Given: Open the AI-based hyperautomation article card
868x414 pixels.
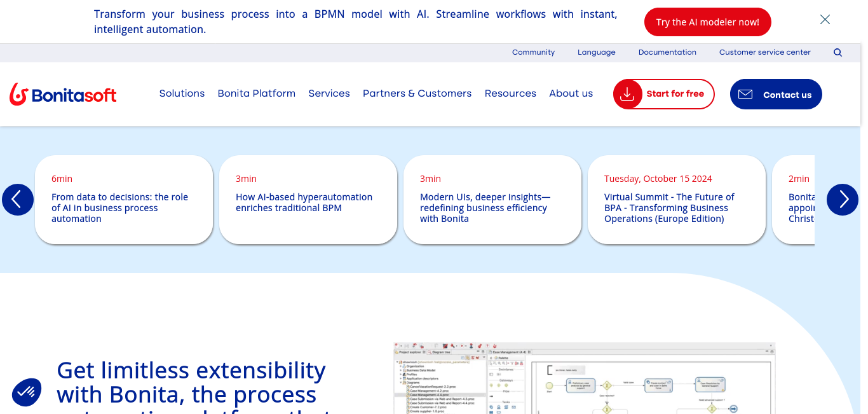Looking at the screenshot, I should (x=308, y=200).
